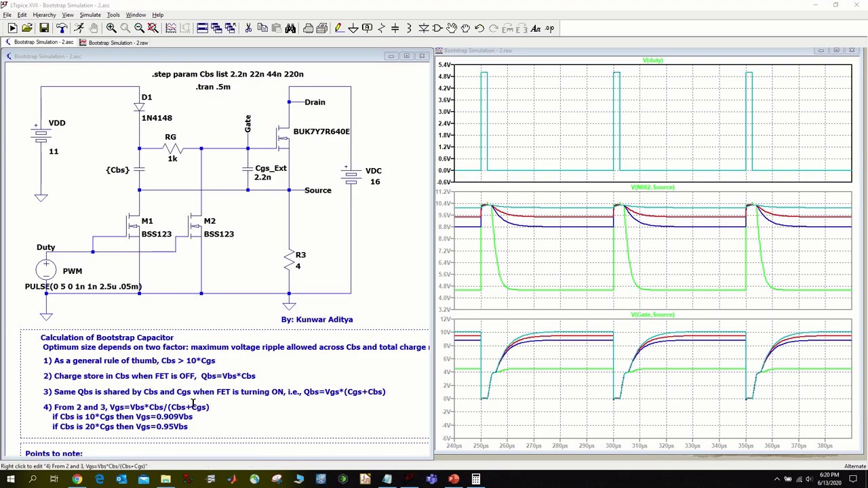Image resolution: width=868 pixels, height=488 pixels.
Task: Open the Simulate menu
Action: [90, 15]
